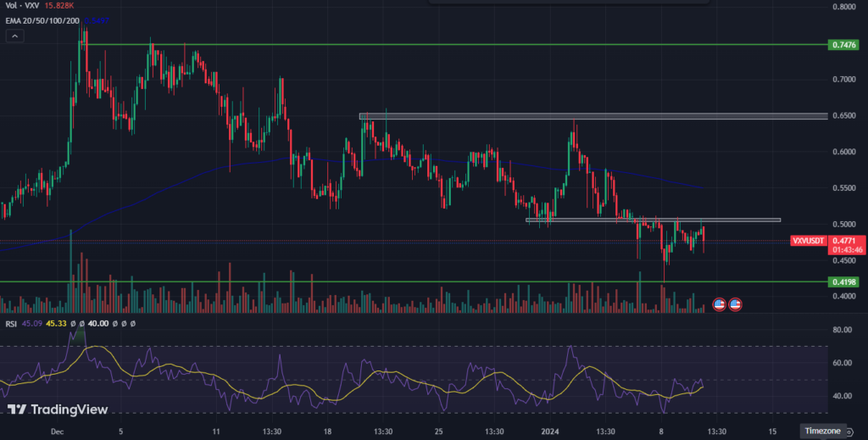Click the 11 date label on the time axis
The height and width of the screenshot is (440, 868).
point(216,432)
